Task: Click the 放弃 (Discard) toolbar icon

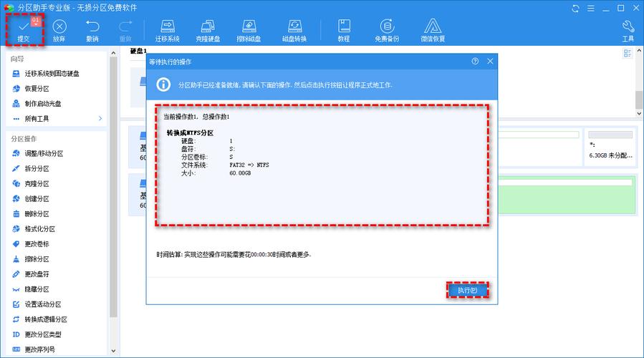Action: tap(59, 30)
